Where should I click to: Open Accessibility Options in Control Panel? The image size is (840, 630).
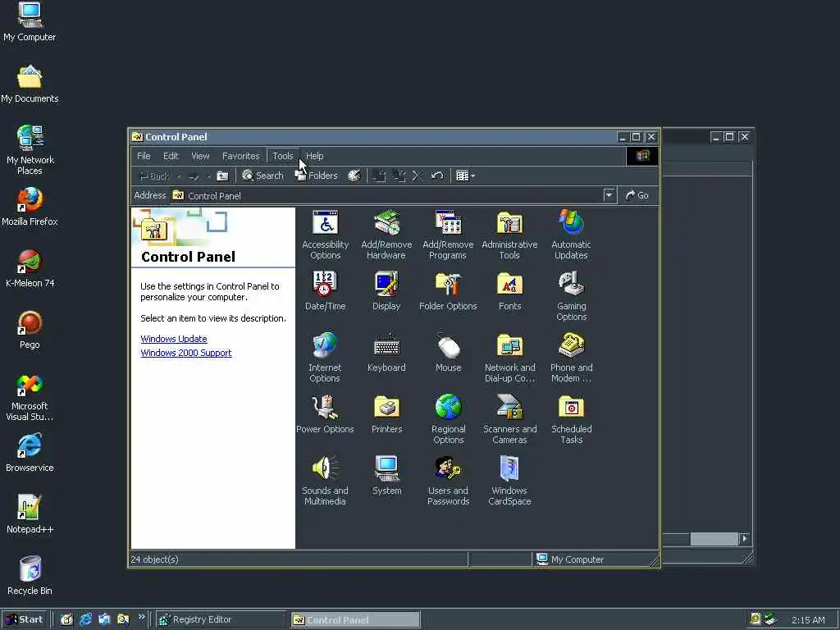tap(325, 235)
